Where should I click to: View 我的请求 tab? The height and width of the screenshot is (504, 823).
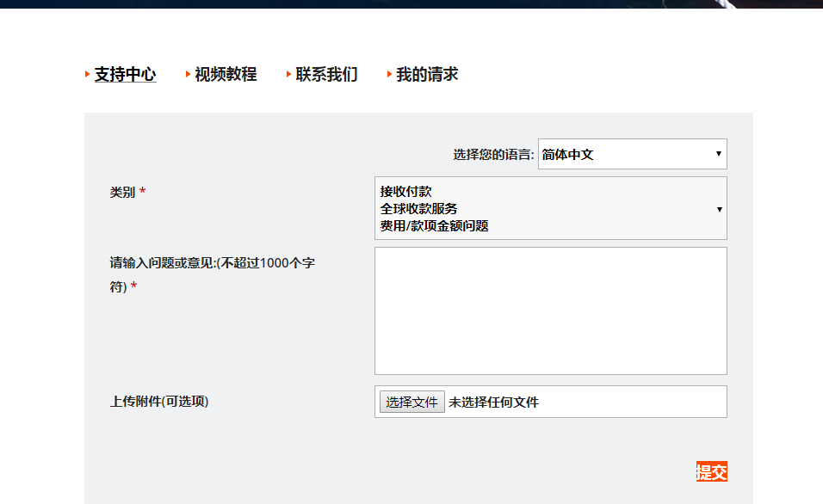point(427,75)
